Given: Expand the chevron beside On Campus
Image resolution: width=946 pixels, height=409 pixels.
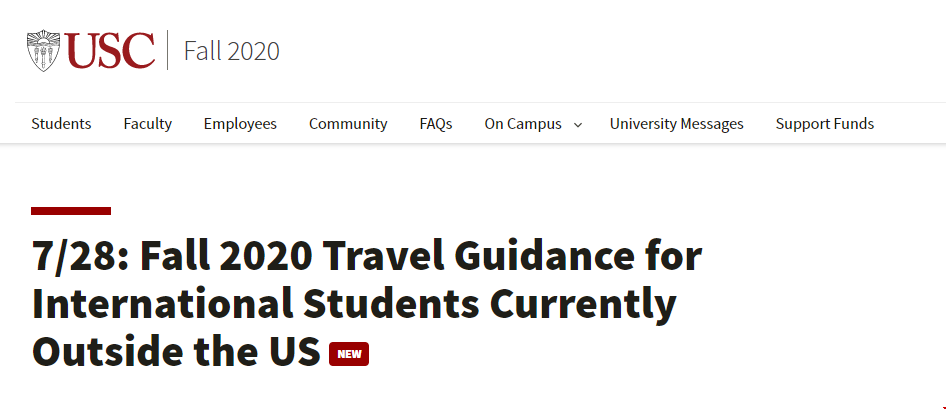Looking at the screenshot, I should [578, 125].
